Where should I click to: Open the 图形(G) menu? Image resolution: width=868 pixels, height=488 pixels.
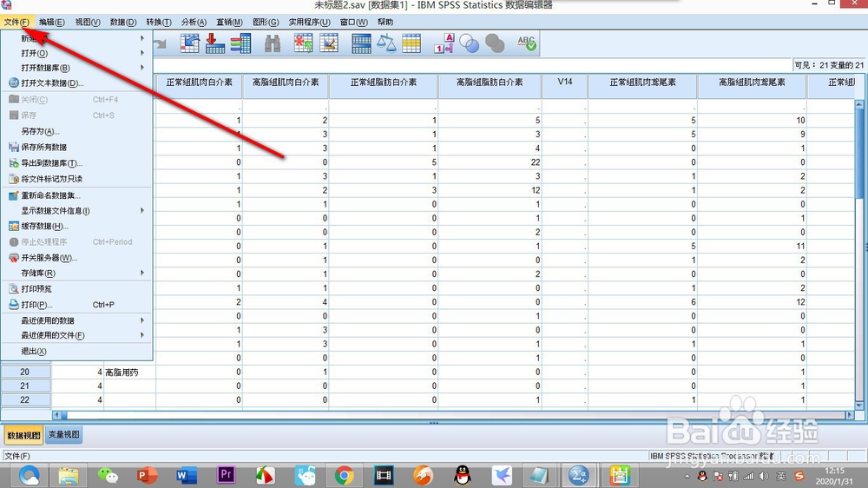click(x=266, y=23)
